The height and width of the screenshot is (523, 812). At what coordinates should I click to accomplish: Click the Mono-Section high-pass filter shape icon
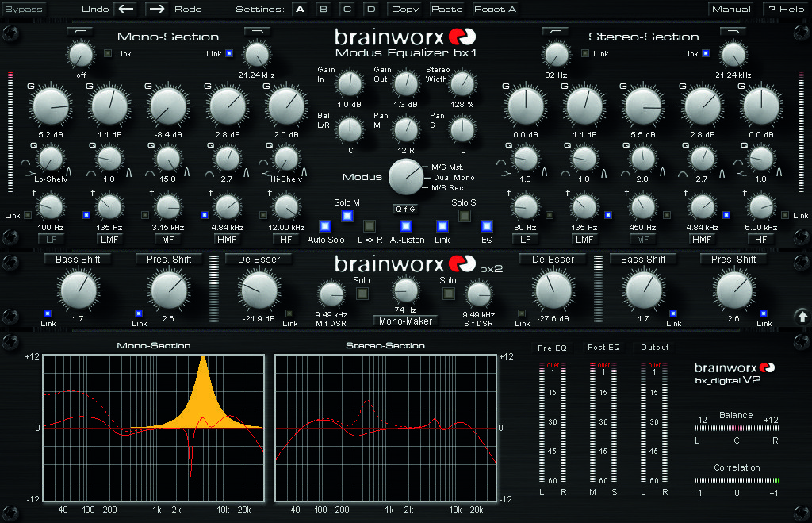click(80, 32)
